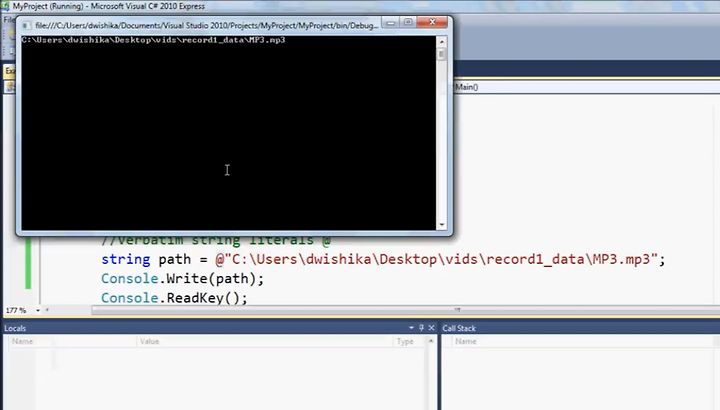Viewport: 720px width, 410px height.
Task: Toggle auto-hide pin on Locals panel
Action: click(421, 328)
